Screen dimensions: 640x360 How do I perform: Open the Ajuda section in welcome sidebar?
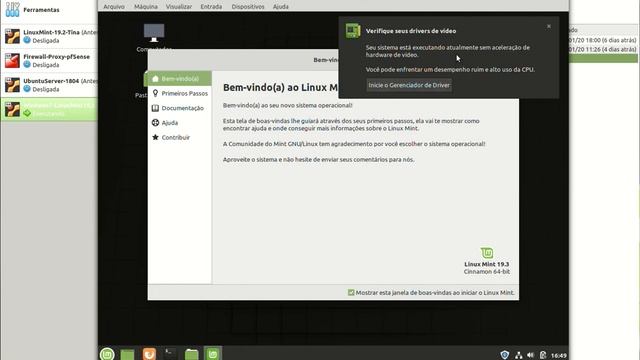coord(180,122)
